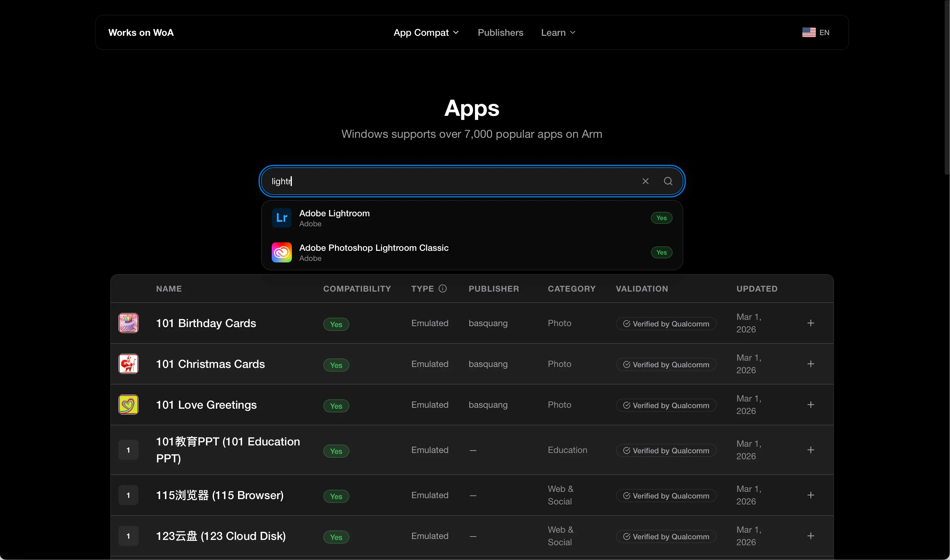Open the 115浏览器 (115 Browser) app name
The width and height of the screenshot is (950, 560).
[x=220, y=495]
